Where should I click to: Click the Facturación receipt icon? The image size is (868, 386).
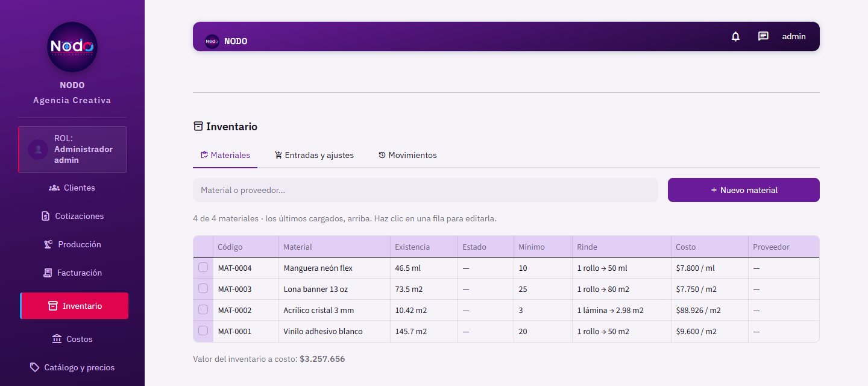click(47, 273)
